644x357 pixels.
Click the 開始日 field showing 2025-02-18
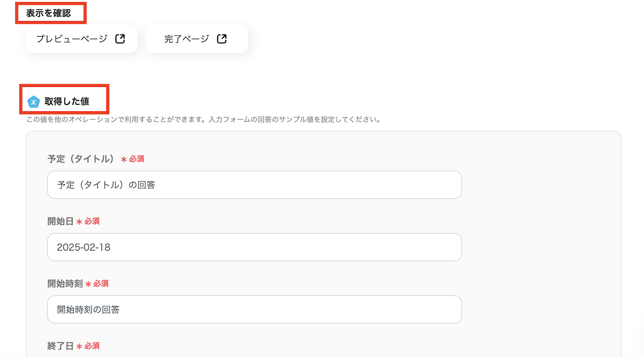(254, 247)
